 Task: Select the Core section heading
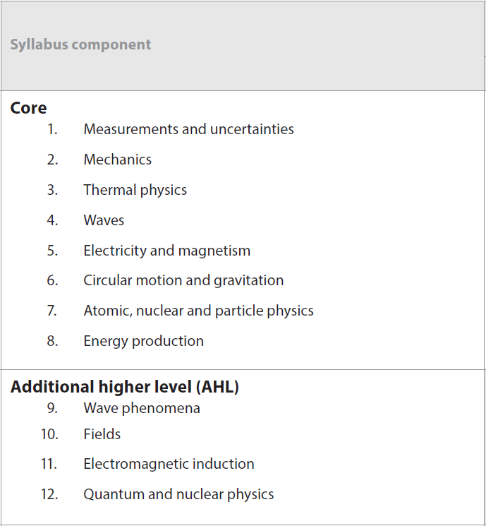[29, 108]
